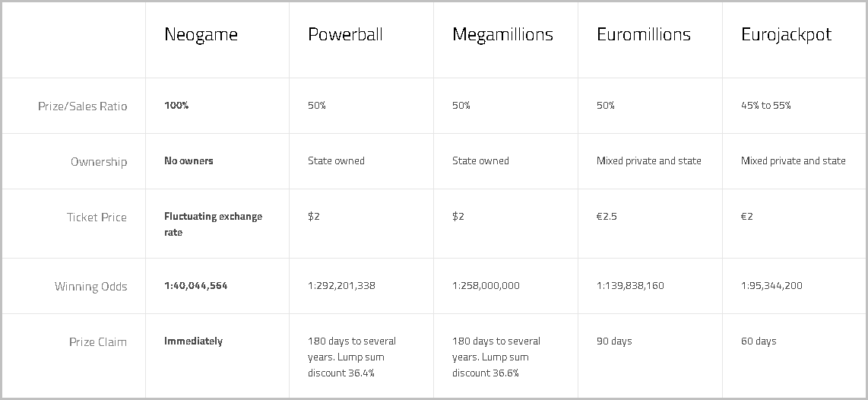Image resolution: width=868 pixels, height=400 pixels.
Task: Select the Neogame odds 1:40,044,564
Action: [195, 286]
